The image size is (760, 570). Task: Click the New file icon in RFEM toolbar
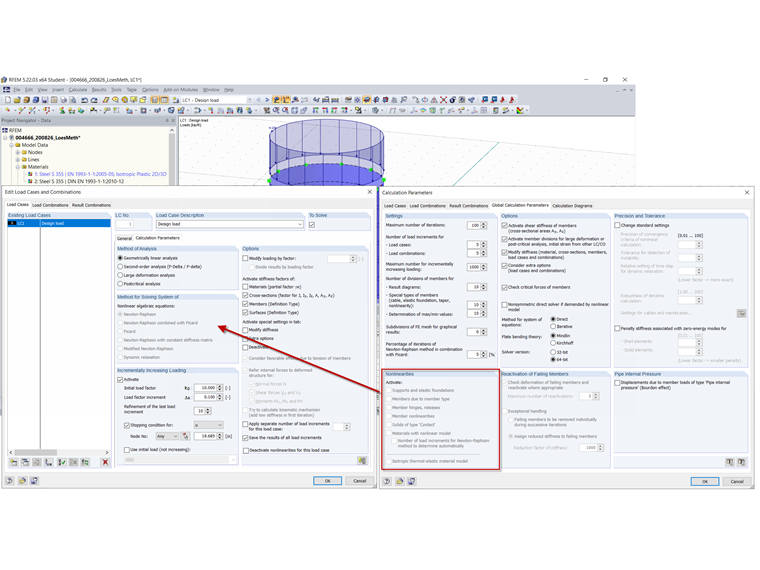[8, 100]
